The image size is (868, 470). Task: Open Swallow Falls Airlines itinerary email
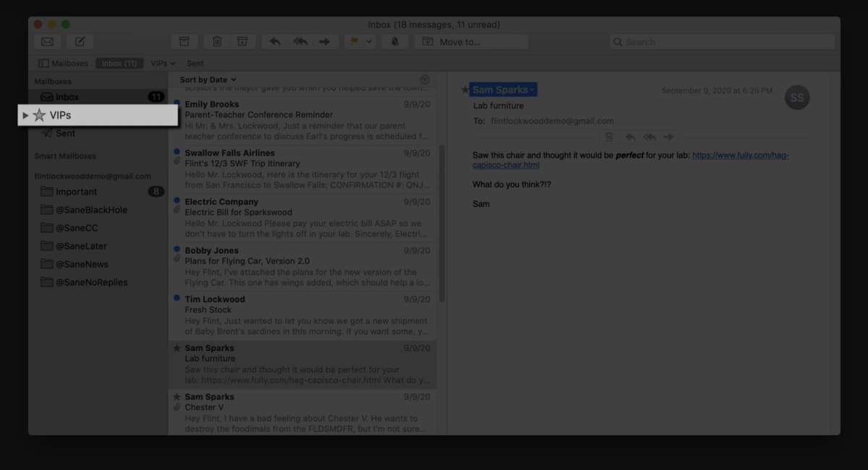pyautogui.click(x=302, y=168)
